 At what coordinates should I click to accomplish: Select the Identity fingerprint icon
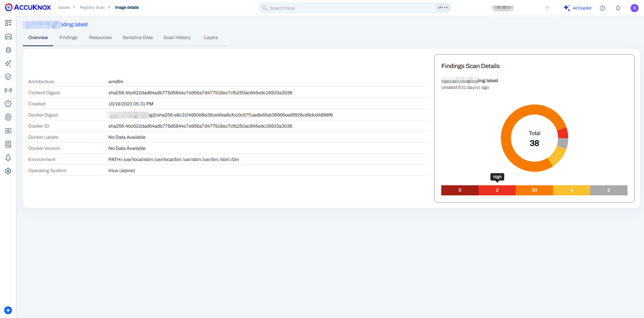click(8, 117)
